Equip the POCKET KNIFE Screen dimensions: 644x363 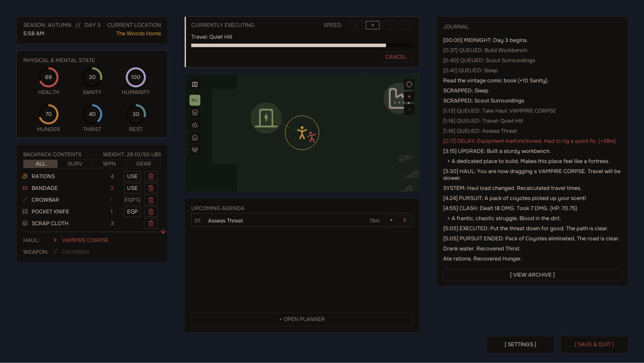tap(132, 212)
